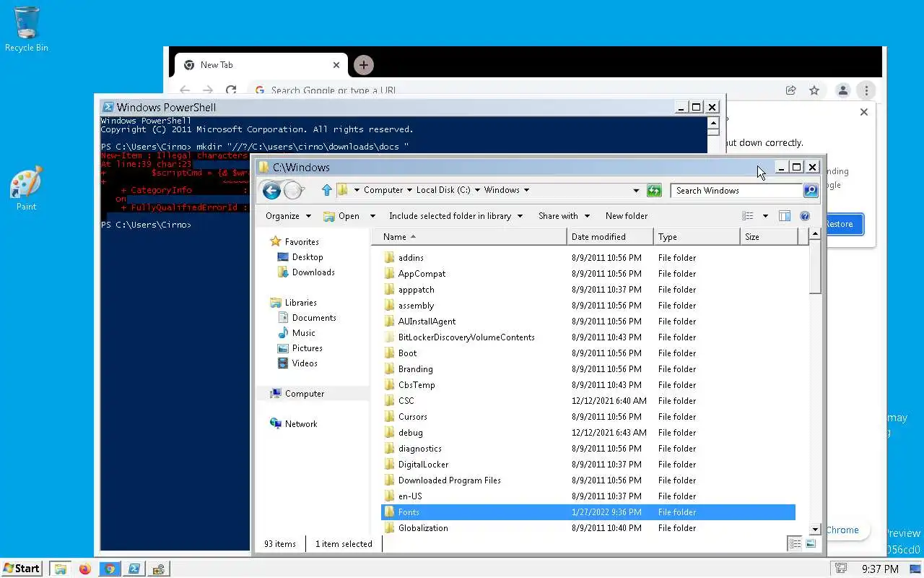Image resolution: width=924 pixels, height=578 pixels.
Task: Click the keys and lock taskbar icon
Action: tap(159, 569)
